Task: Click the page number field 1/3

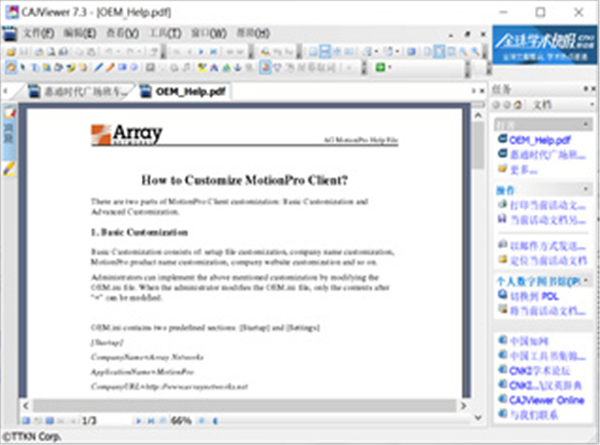Action: [91, 420]
